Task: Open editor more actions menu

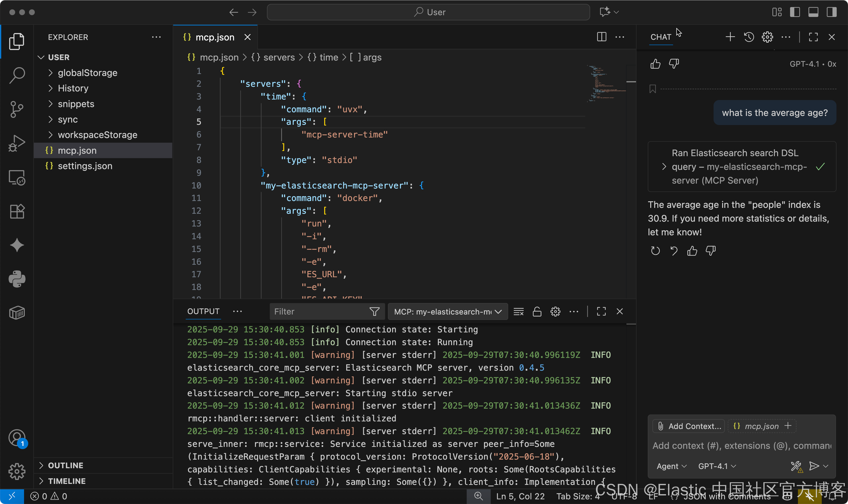Action: point(620,37)
